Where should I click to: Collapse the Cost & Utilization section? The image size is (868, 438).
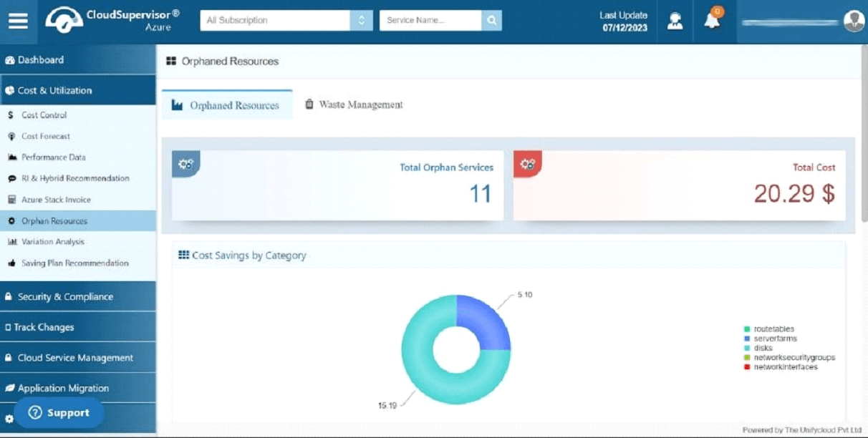coord(78,90)
